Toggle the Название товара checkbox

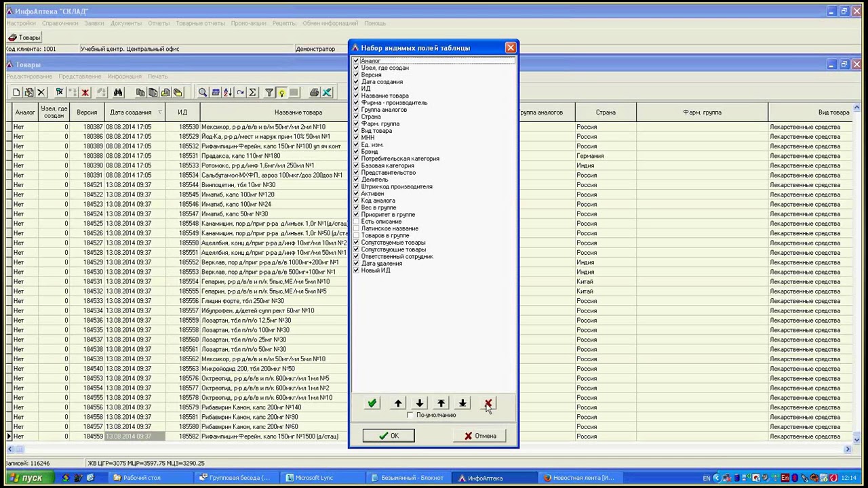click(x=356, y=96)
